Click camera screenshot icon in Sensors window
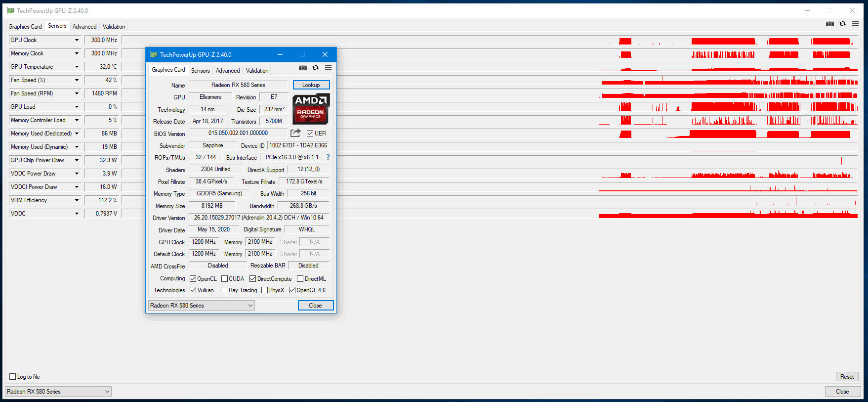Viewport: 868px width, 402px height. pos(830,24)
